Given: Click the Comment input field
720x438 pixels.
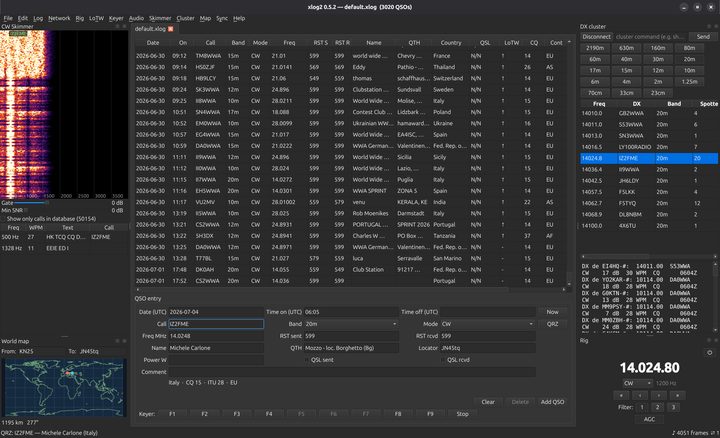Looking at the screenshot, I should [352, 372].
